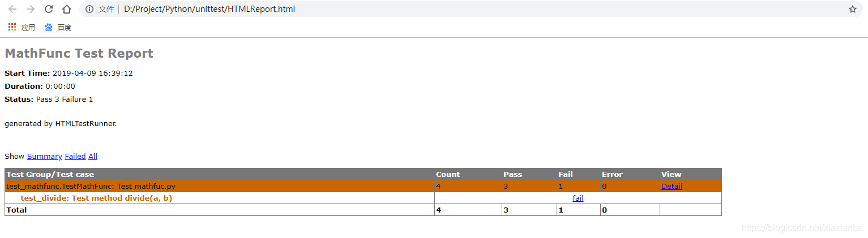The width and height of the screenshot is (868, 238).
Task: Select Error value 0 in Total row
Action: [604, 210]
